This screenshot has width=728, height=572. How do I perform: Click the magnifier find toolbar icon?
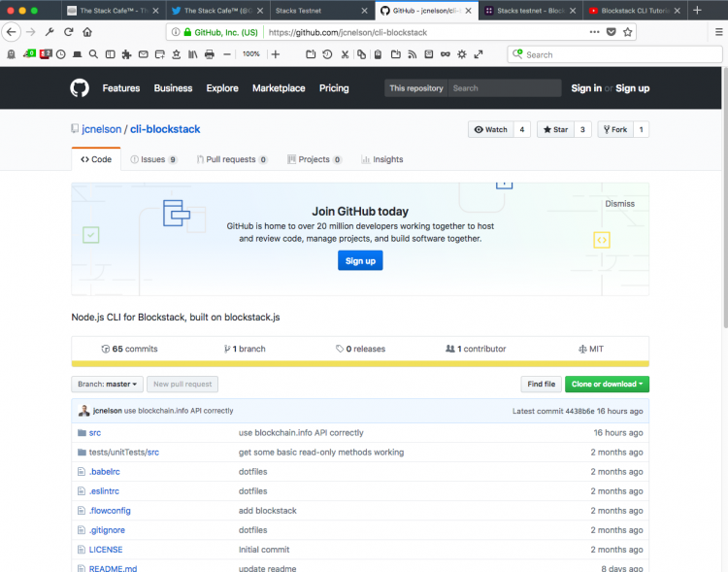93,54
